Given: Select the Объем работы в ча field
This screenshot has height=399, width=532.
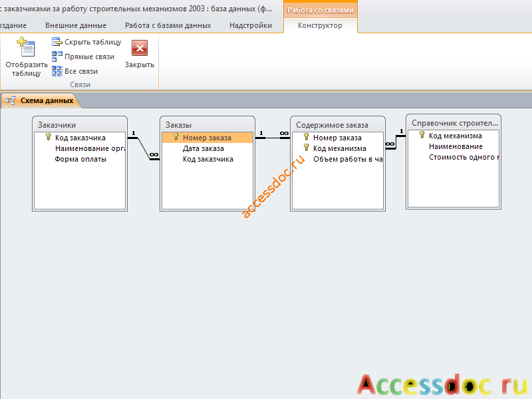Looking at the screenshot, I should 338,159.
